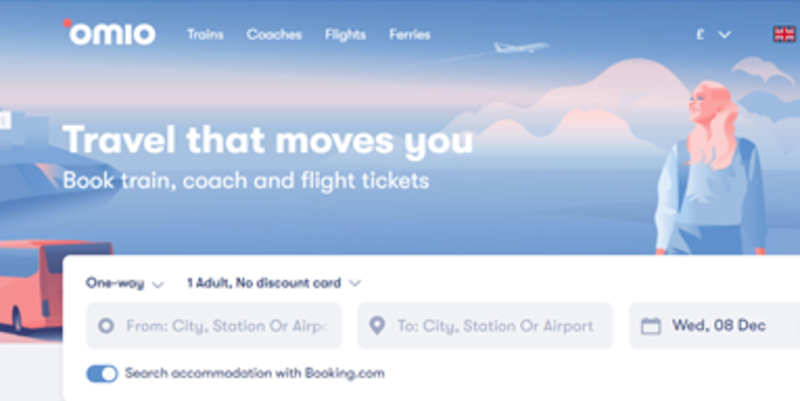Open the Coaches menu item
This screenshot has width=800, height=401.
274,35
